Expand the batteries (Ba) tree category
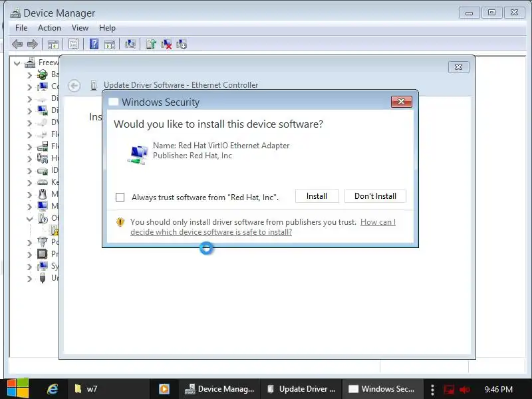Screen dimensions: 532x399 [29, 75]
